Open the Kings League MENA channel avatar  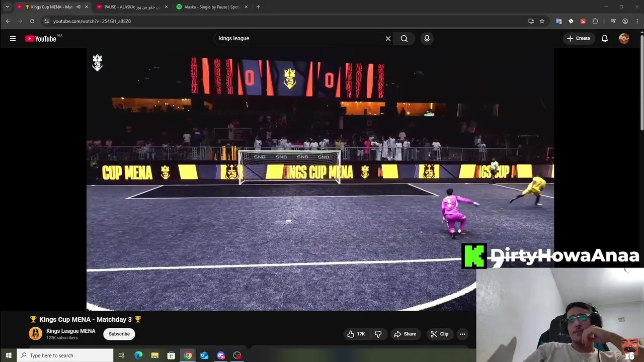tap(35, 334)
